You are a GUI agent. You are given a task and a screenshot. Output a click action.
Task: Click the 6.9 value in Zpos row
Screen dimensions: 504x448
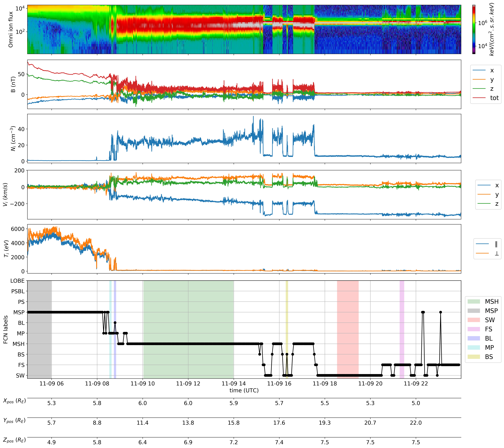(x=188, y=442)
